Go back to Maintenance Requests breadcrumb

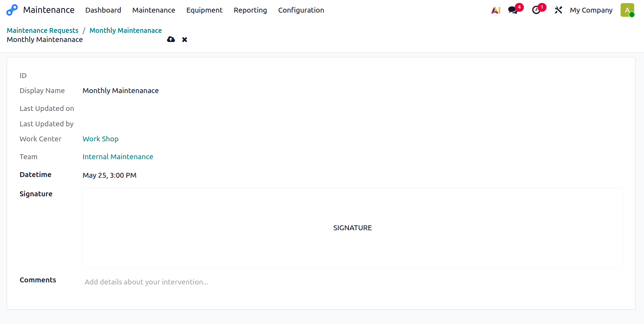(x=43, y=30)
